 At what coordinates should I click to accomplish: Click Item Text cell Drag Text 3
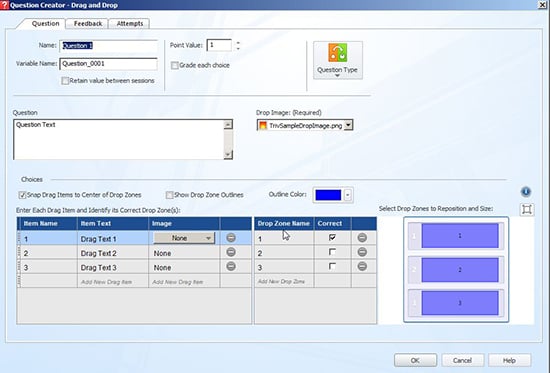(113, 267)
